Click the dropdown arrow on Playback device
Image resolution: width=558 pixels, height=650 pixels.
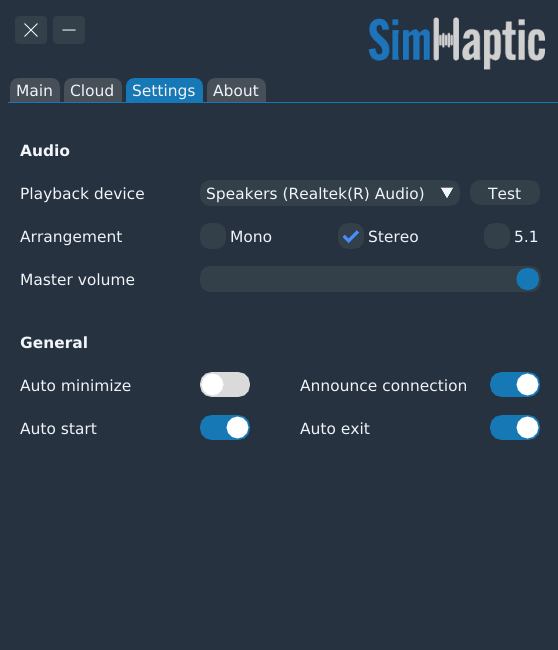click(446, 193)
